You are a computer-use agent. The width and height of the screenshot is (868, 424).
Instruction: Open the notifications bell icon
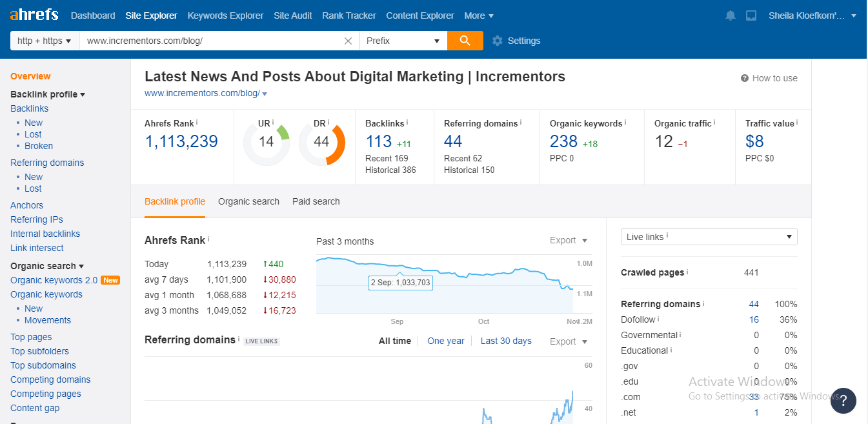tap(731, 15)
